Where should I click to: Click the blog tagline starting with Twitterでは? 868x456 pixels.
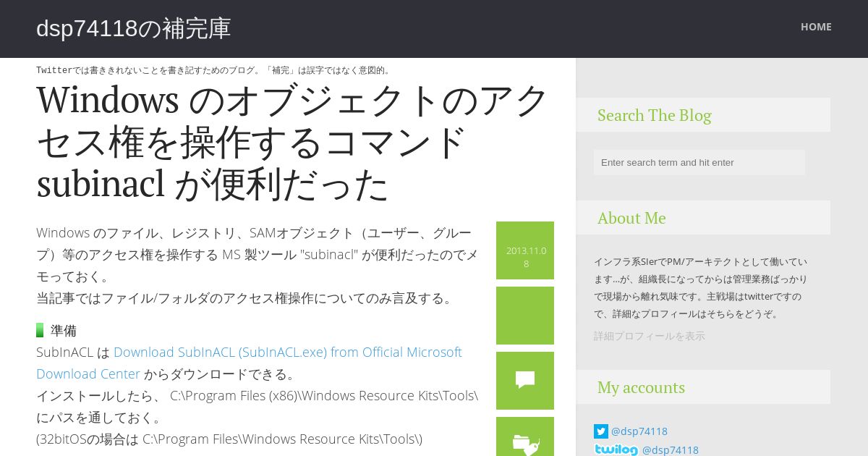[x=214, y=70]
